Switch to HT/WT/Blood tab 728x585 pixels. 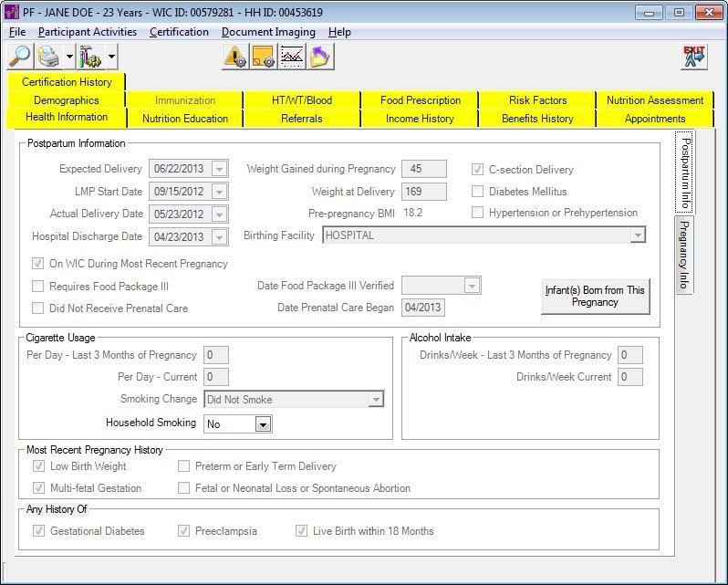(x=302, y=100)
